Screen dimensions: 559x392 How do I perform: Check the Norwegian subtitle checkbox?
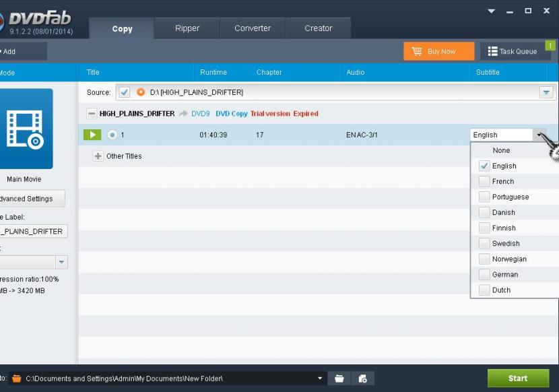pyautogui.click(x=484, y=259)
